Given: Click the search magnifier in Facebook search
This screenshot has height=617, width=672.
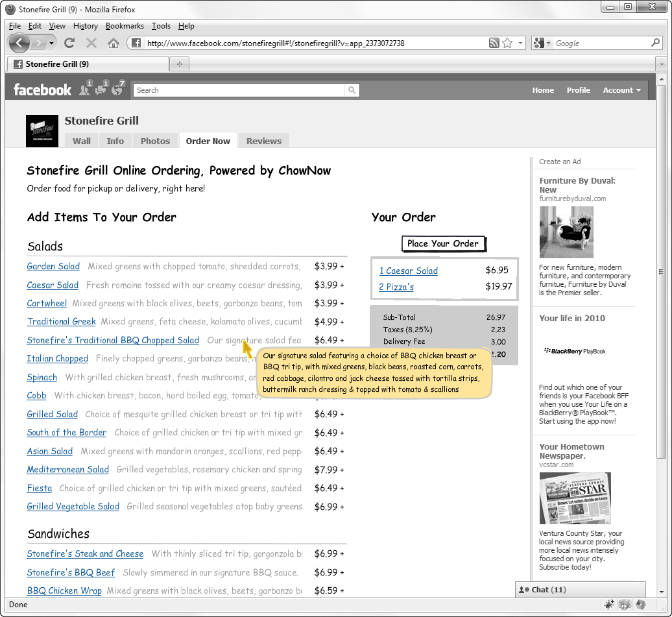Looking at the screenshot, I should pyautogui.click(x=352, y=90).
